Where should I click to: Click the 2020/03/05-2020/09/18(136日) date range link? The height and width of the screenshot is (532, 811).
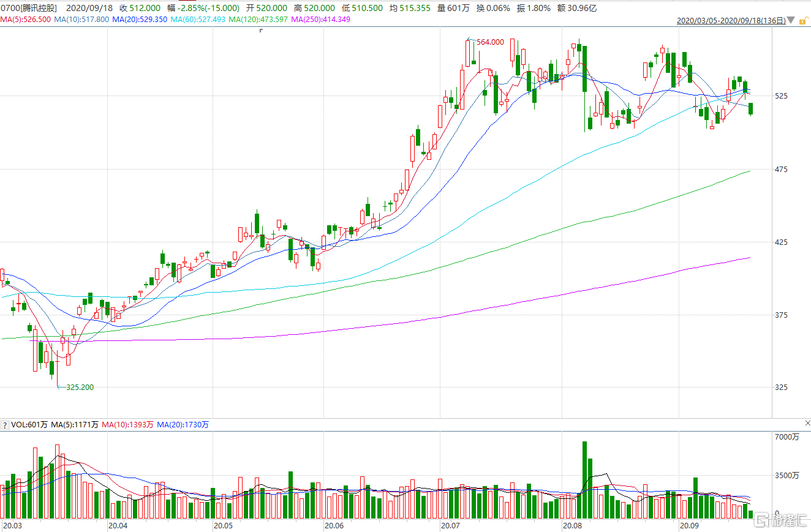coord(731,20)
